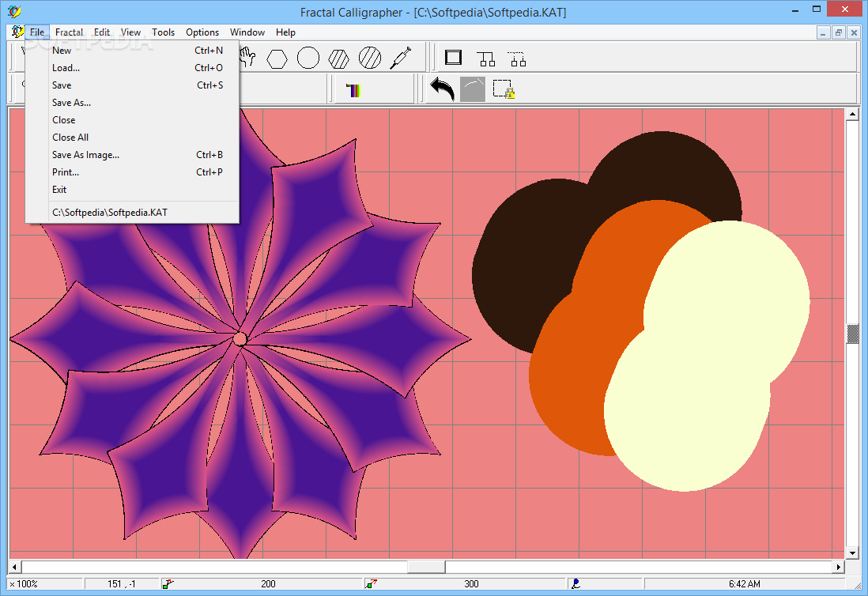Choose the hatched circle fill tool
This screenshot has width=868, height=596.
coord(369,58)
